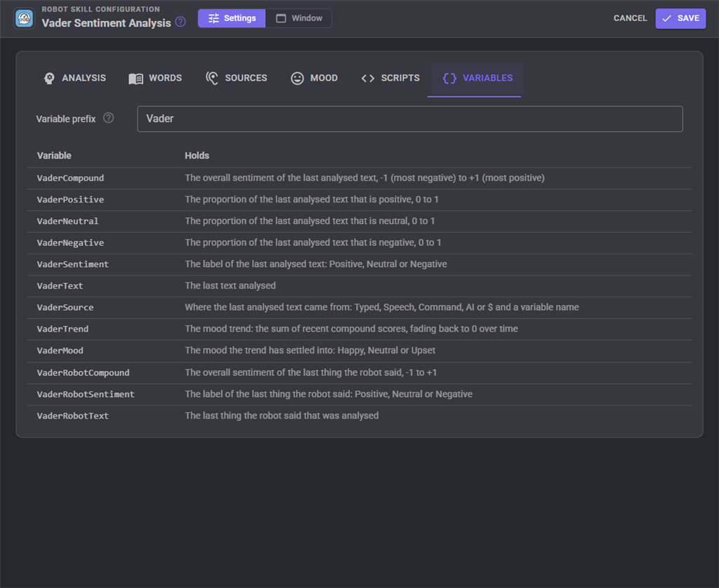This screenshot has height=588, width=719.
Task: Click description starting 'The mood trend: the sum'
Action: pyautogui.click(x=351, y=329)
